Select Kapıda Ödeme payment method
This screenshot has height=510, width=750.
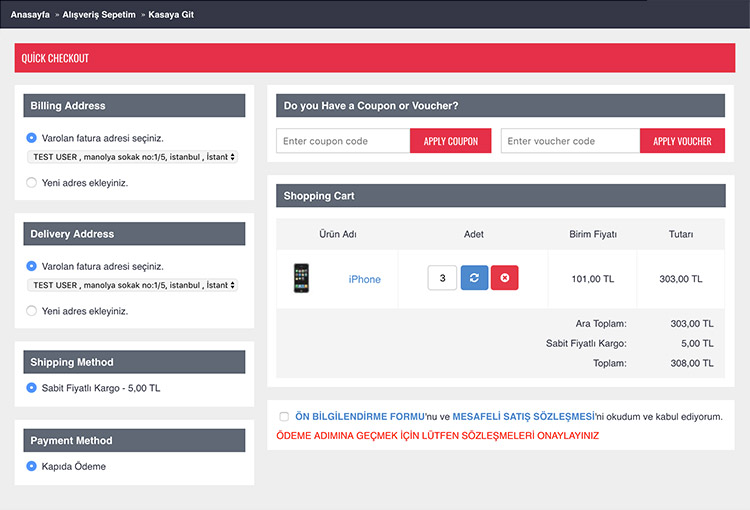32,466
